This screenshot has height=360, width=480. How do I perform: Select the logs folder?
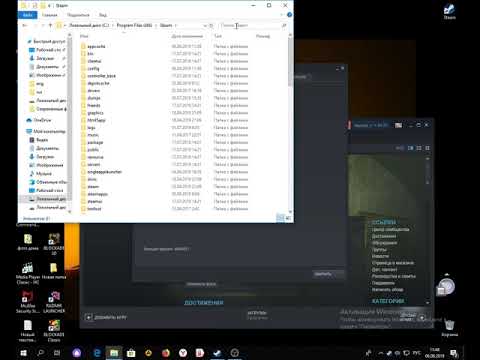(91, 128)
